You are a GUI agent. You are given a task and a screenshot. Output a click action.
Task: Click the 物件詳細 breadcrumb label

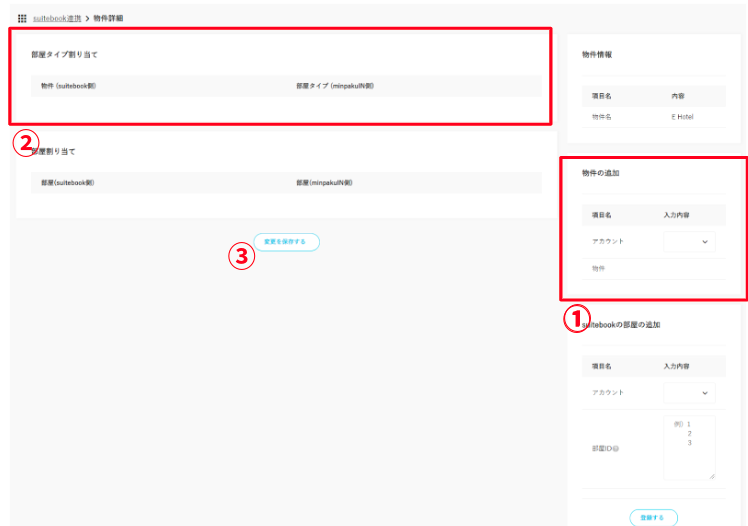pyautogui.click(x=108, y=18)
